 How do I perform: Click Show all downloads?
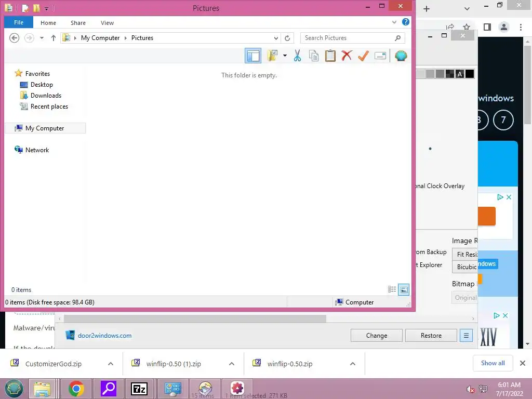coord(493,363)
